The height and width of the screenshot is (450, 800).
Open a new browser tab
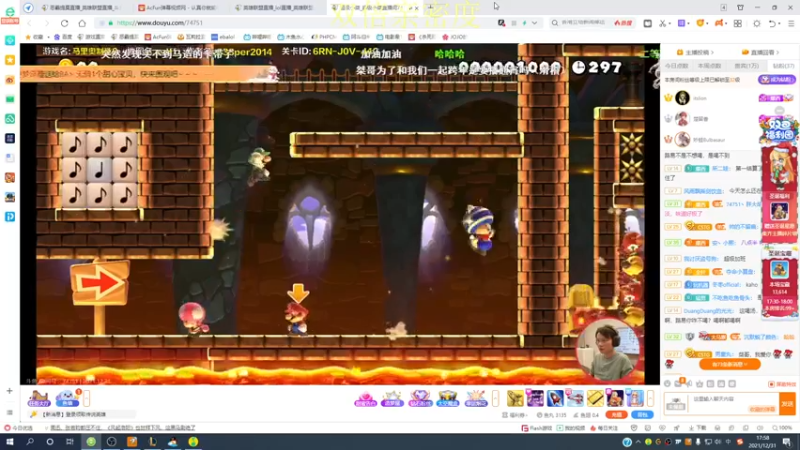430,7
